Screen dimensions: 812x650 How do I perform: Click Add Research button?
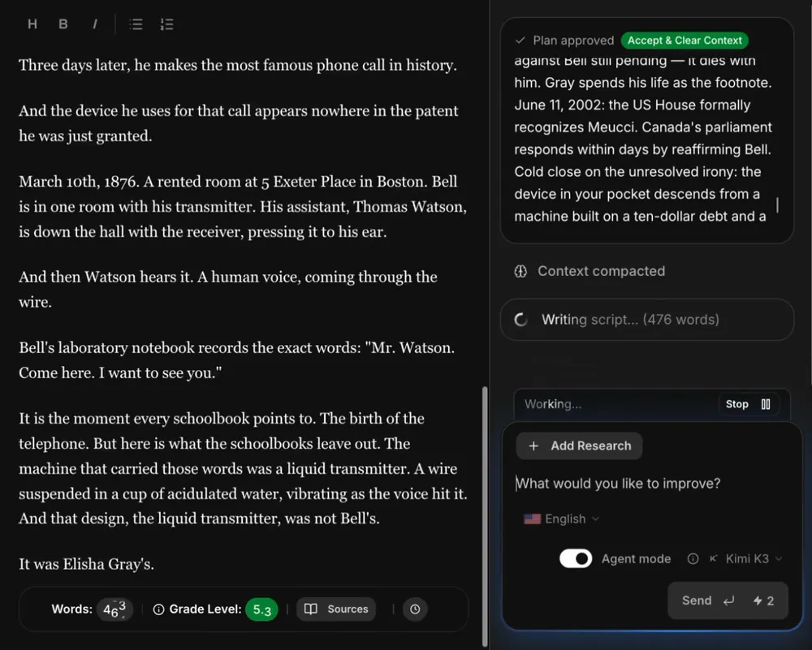point(579,446)
